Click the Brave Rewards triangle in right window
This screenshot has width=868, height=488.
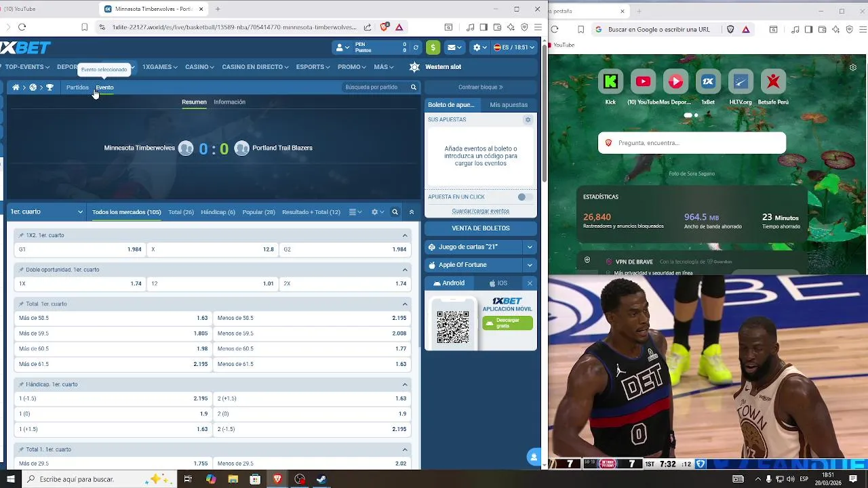pyautogui.click(x=746, y=29)
